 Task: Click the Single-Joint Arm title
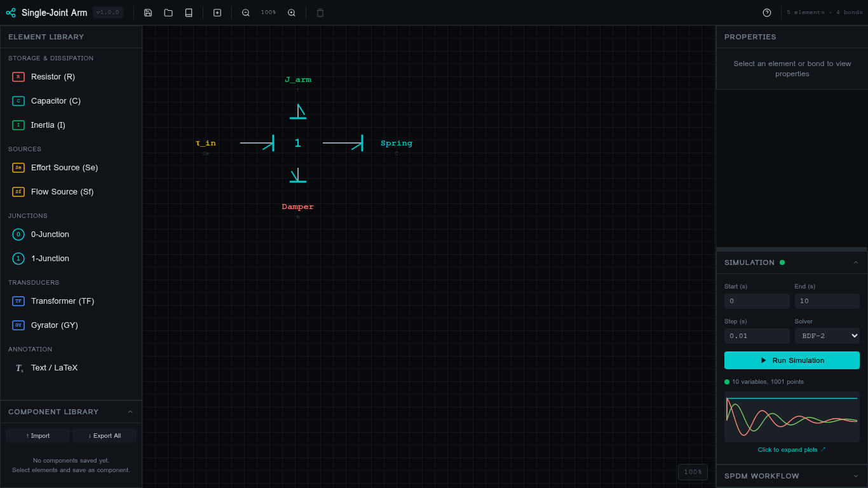click(54, 13)
